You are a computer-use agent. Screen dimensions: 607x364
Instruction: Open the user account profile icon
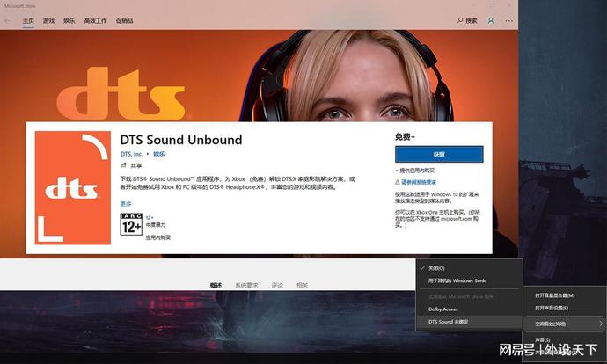491,20
